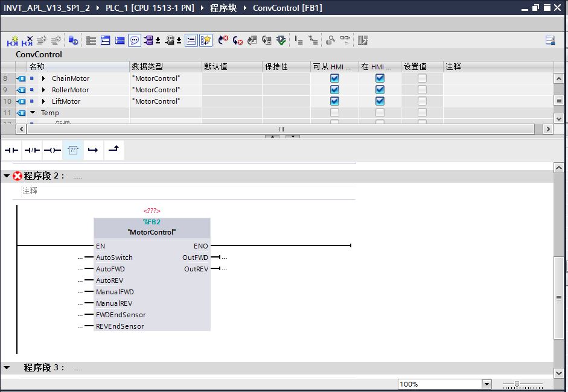
Task: Click the <???> instance placeholder above block
Action: click(x=152, y=210)
